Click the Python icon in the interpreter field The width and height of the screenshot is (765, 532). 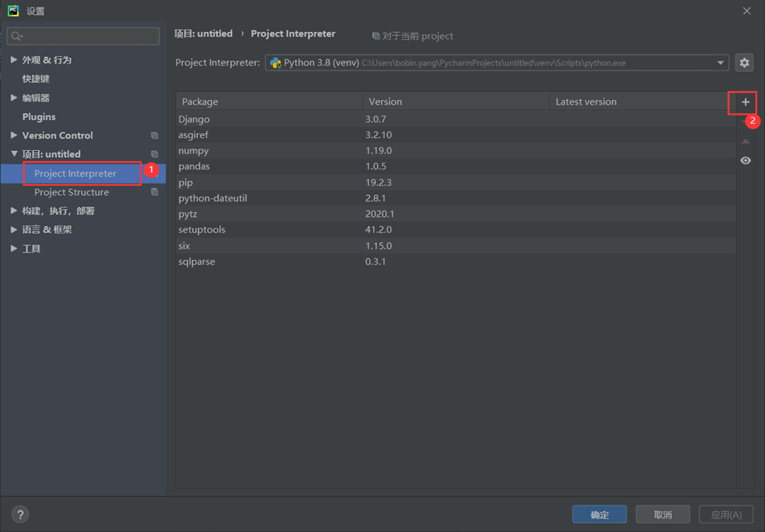(276, 63)
